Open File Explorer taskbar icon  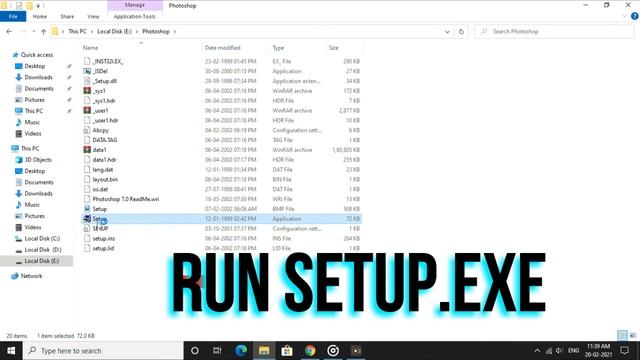click(x=264, y=351)
